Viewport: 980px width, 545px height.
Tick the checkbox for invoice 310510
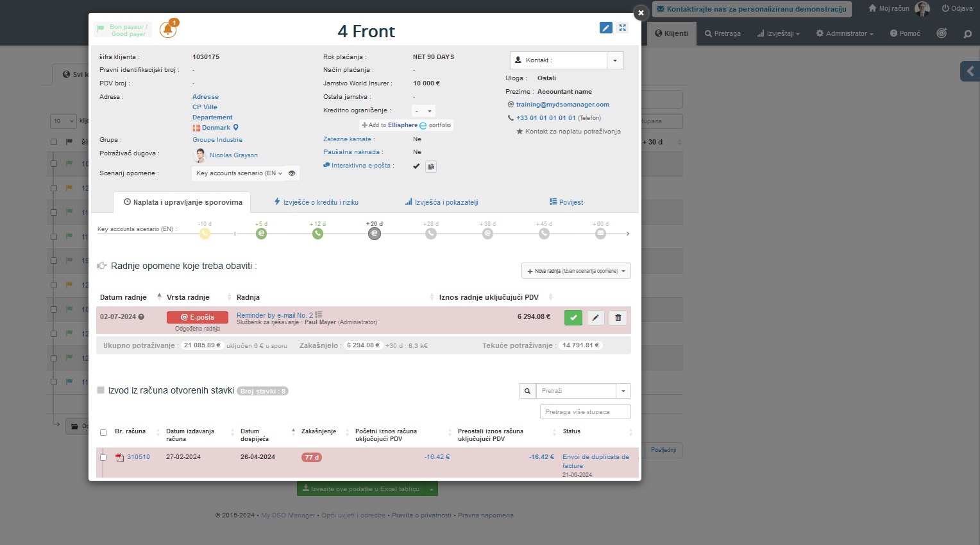[103, 458]
